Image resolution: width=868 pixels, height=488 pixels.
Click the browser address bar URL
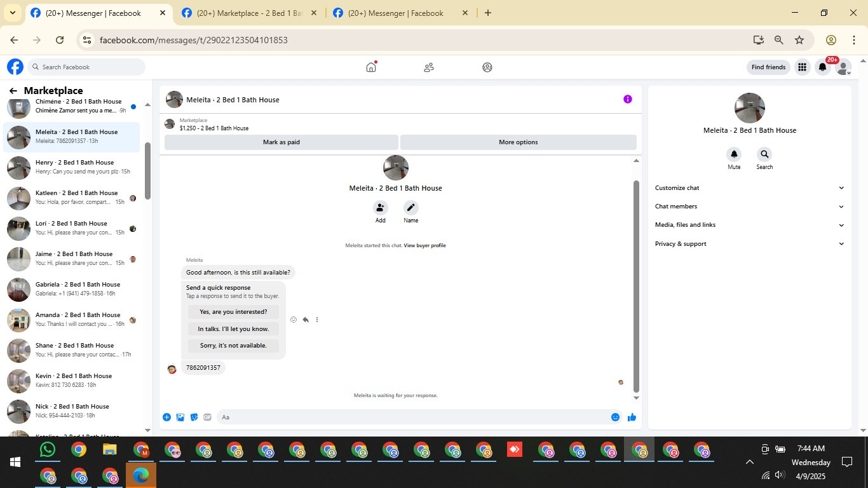194,40
